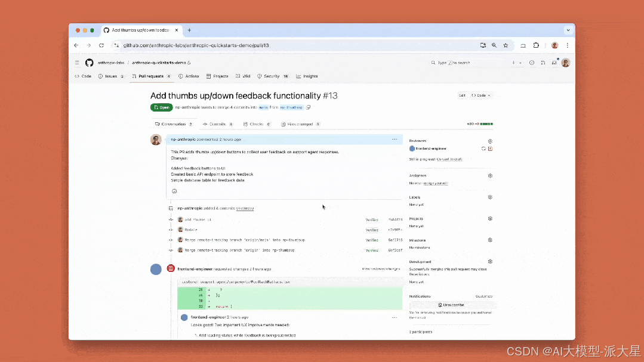The height and width of the screenshot is (362, 644).
Task: Open the 'Update' commit
Action: click(191, 230)
